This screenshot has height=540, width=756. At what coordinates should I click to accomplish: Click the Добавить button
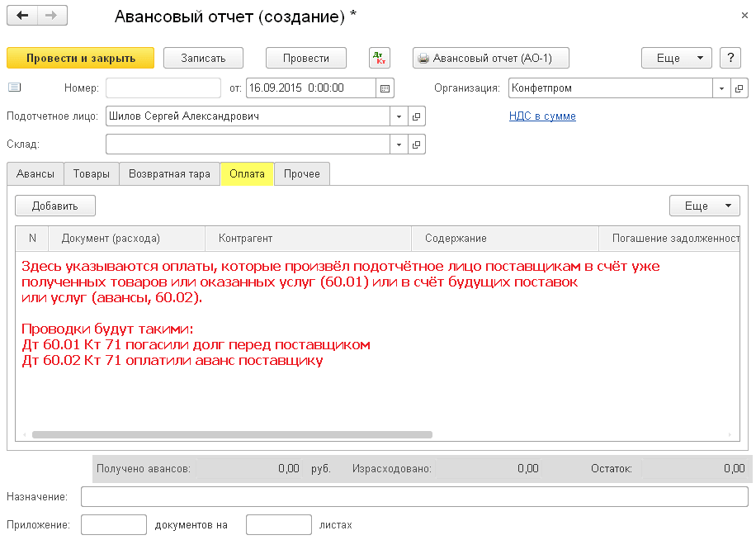[x=55, y=206]
